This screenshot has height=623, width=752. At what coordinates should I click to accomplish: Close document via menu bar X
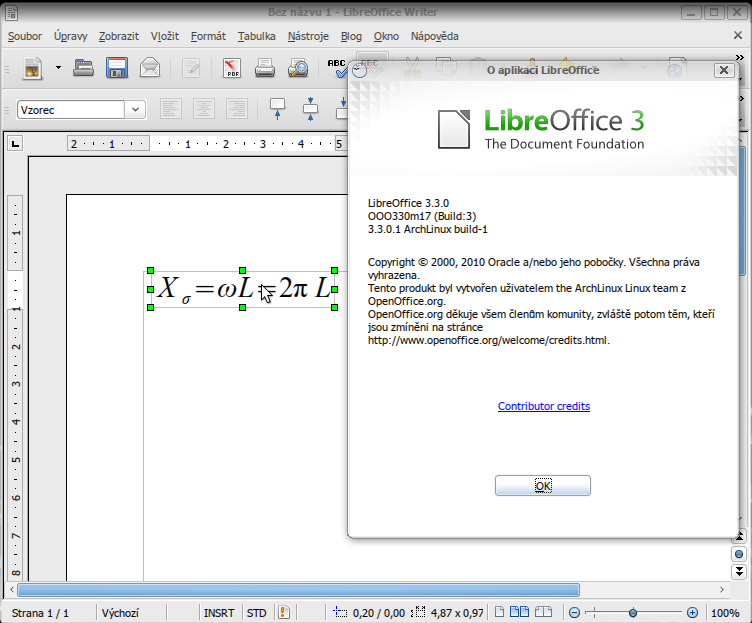[x=738, y=35]
